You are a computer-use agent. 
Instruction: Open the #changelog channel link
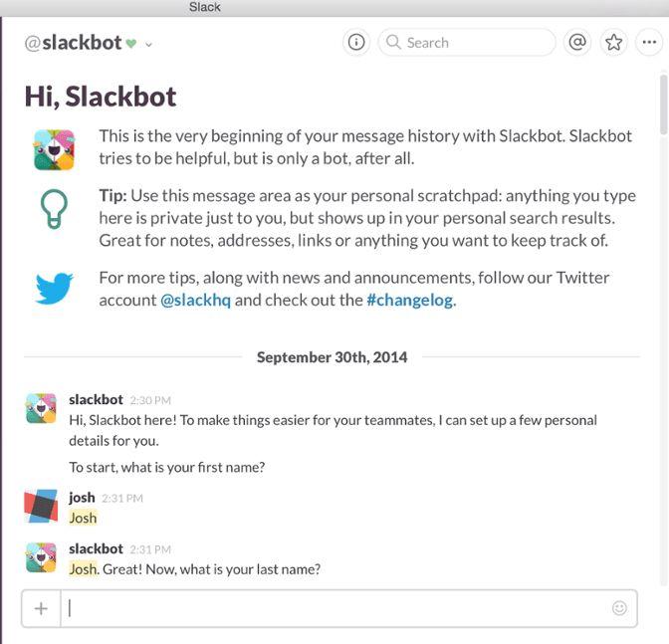410,300
